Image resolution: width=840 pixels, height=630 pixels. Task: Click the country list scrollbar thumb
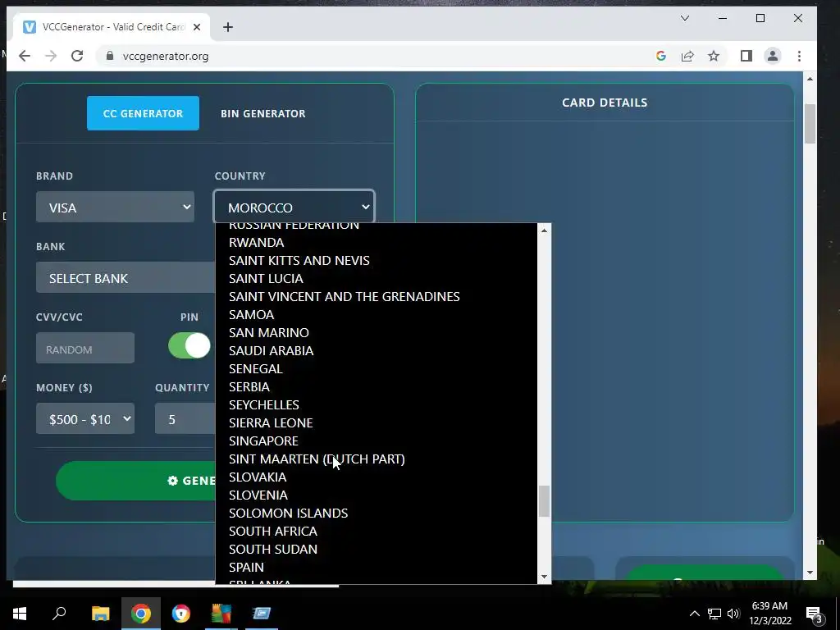click(545, 501)
